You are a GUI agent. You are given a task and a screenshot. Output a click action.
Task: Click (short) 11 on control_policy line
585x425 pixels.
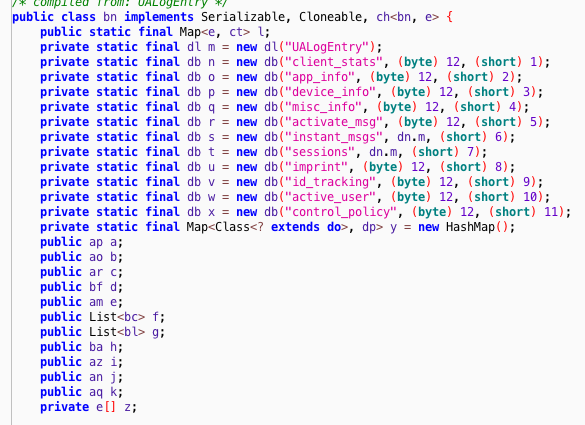coord(523,212)
